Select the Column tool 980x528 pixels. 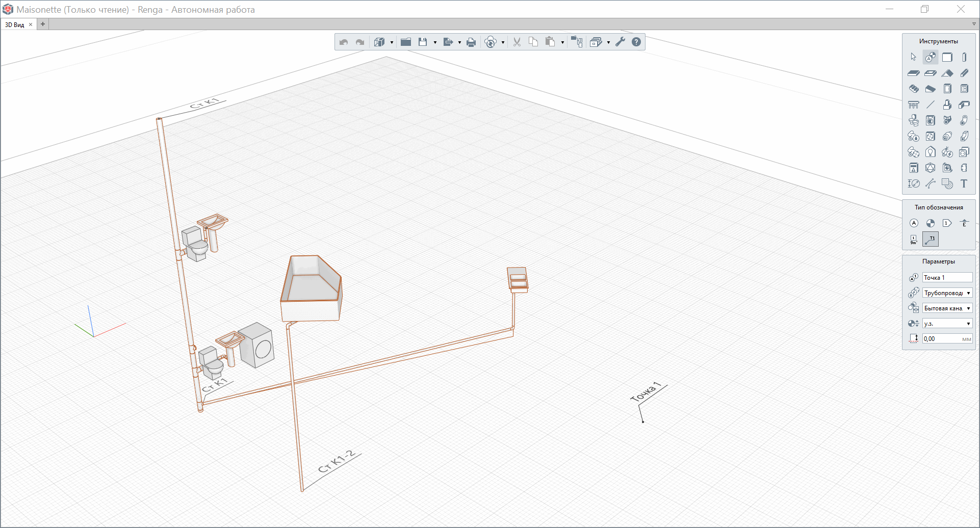coord(964,57)
